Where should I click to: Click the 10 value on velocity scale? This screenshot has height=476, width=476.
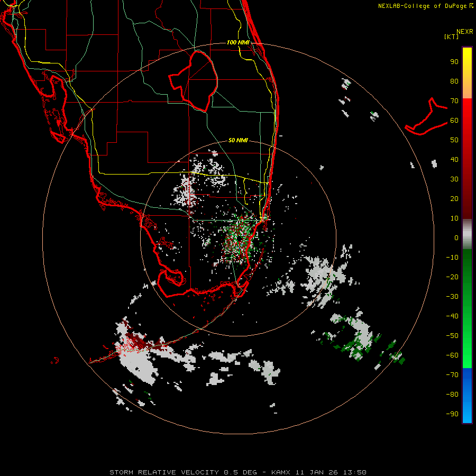point(454,218)
